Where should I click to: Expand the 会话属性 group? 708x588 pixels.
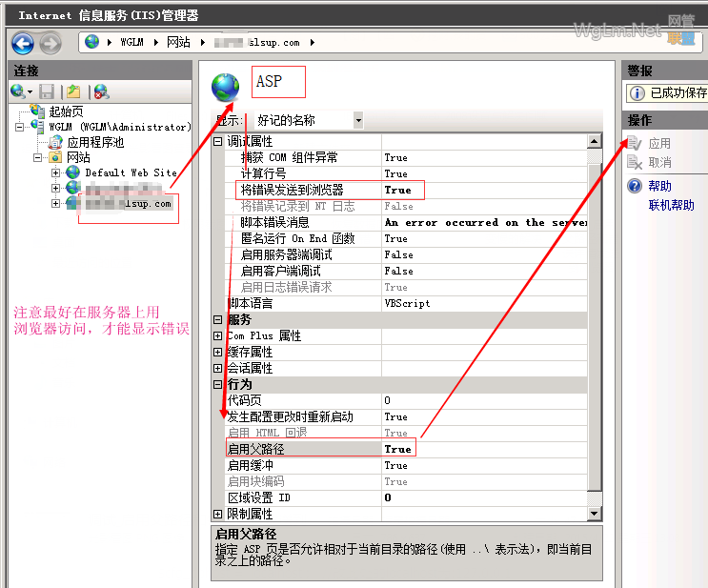point(217,369)
